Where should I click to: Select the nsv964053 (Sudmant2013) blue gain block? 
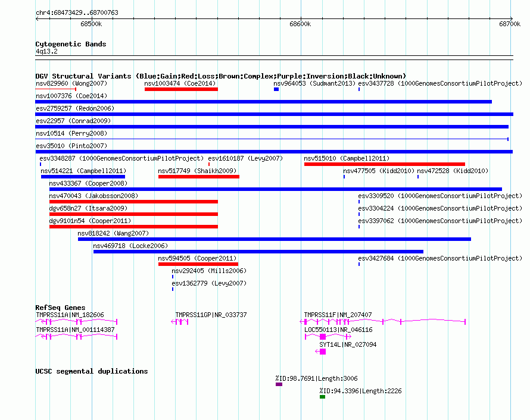pos(276,89)
